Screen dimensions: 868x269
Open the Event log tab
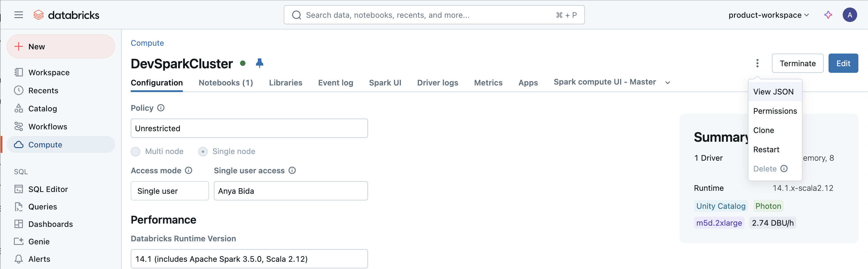click(x=335, y=82)
